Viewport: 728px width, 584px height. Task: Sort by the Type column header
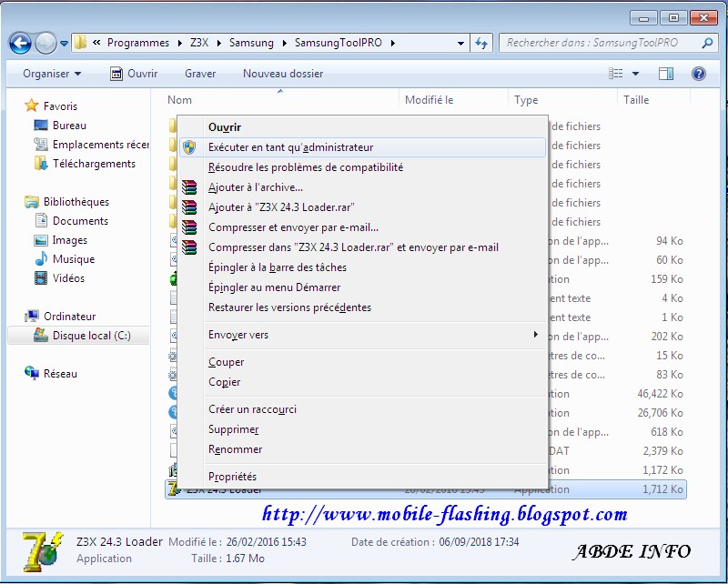[526, 100]
